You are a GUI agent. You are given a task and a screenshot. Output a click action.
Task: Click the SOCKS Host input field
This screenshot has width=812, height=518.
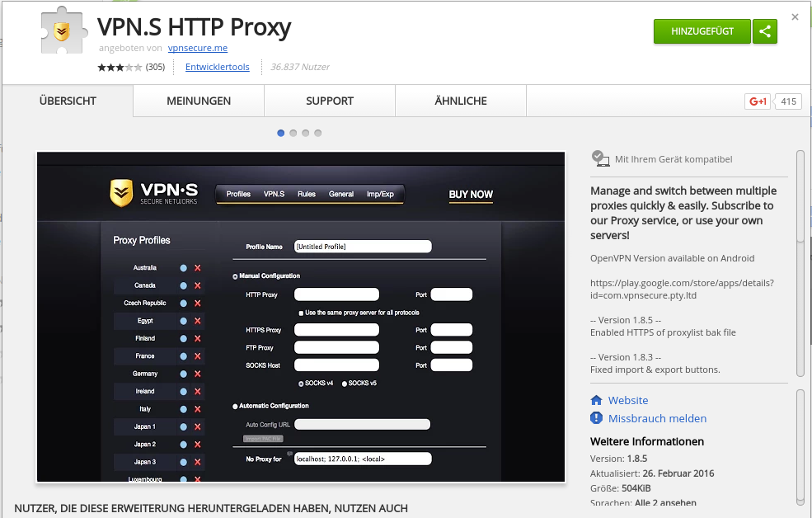pos(336,365)
